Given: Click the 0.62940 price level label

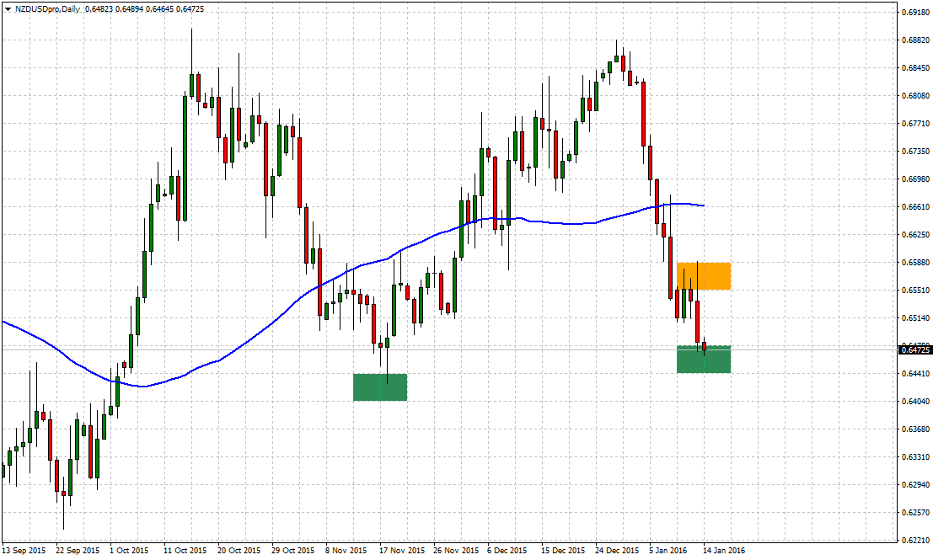Looking at the screenshot, I should tap(915, 484).
